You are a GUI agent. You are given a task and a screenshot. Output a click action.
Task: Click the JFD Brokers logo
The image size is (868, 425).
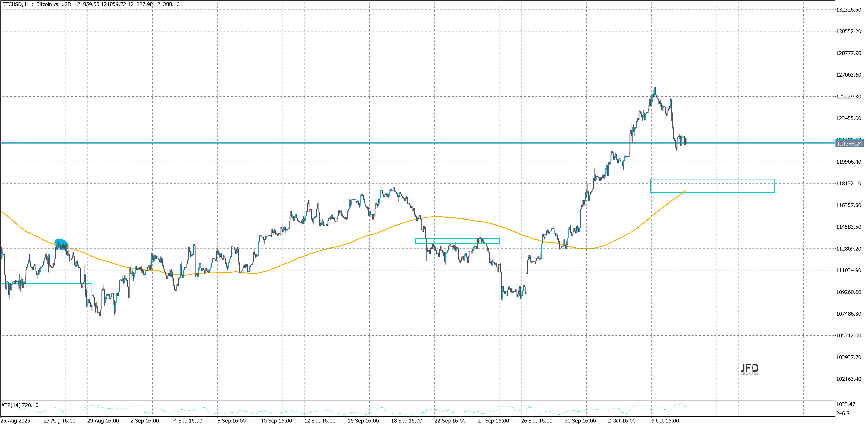point(749,369)
